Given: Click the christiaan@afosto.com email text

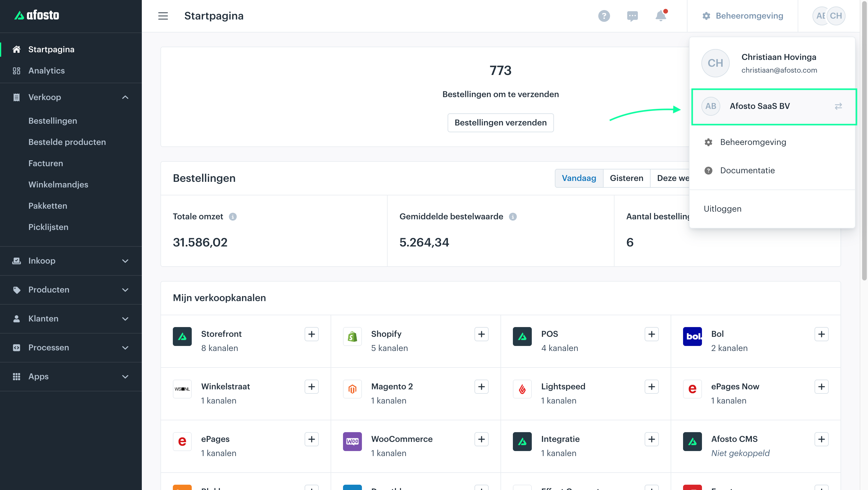Looking at the screenshot, I should 779,70.
